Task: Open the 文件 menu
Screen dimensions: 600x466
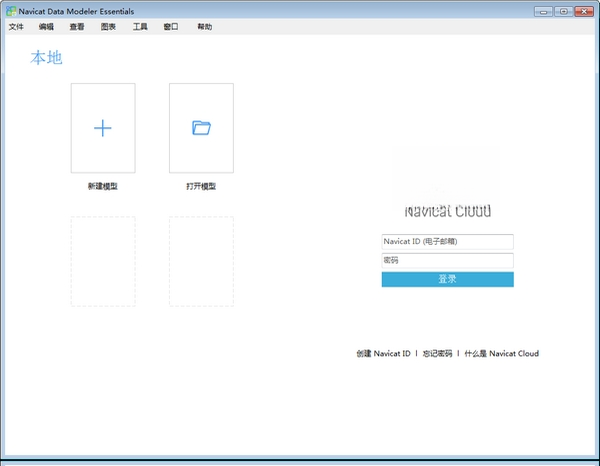Action: 16,27
